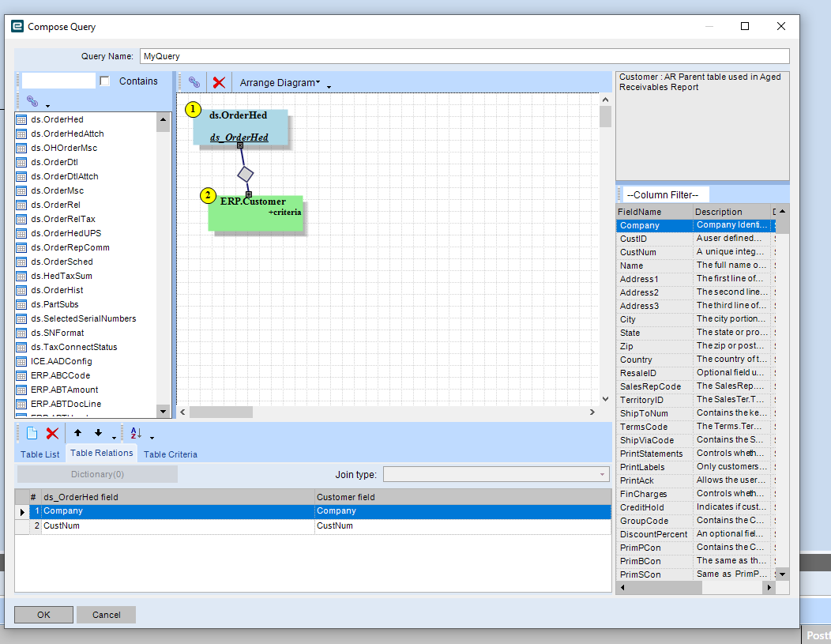The width and height of the screenshot is (831, 644).
Task: Click the link icon in the diagram toolbar
Action: pyautogui.click(x=194, y=82)
